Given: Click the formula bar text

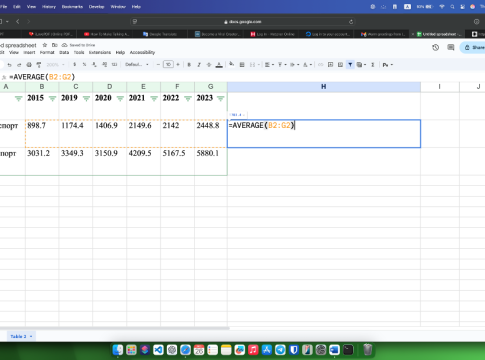Looking at the screenshot, I should [42, 77].
